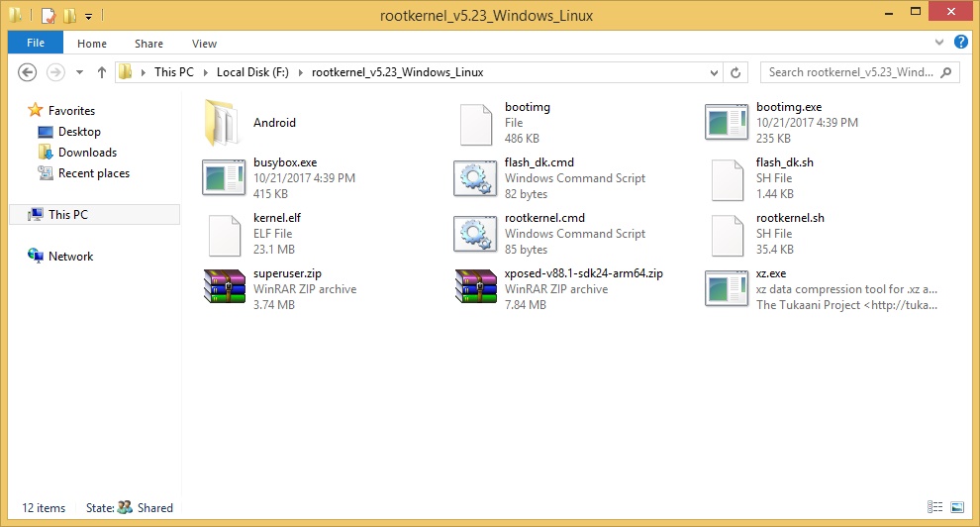Click the Favorites star icon
980x527 pixels.
point(35,111)
